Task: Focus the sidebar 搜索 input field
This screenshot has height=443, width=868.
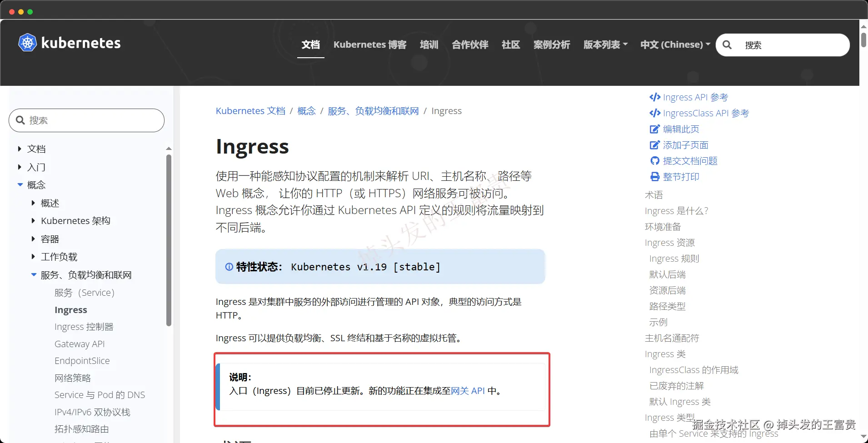Action: coord(86,120)
